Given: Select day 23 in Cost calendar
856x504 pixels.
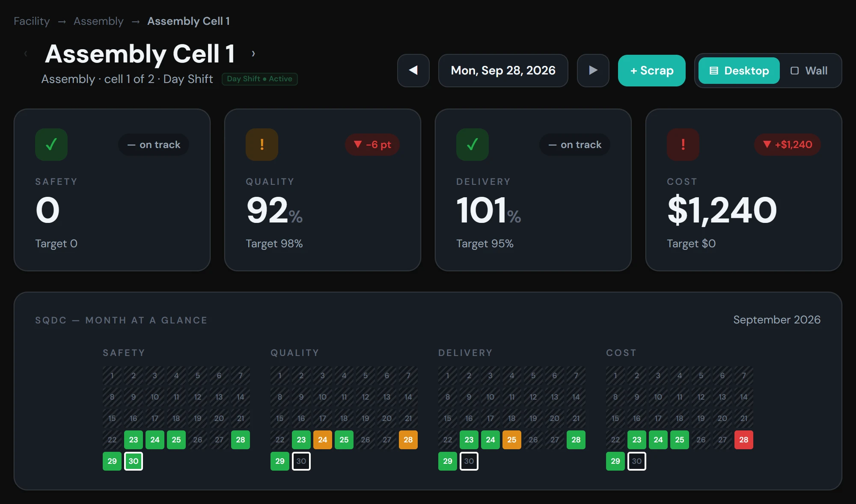Looking at the screenshot, I should click(x=637, y=440).
